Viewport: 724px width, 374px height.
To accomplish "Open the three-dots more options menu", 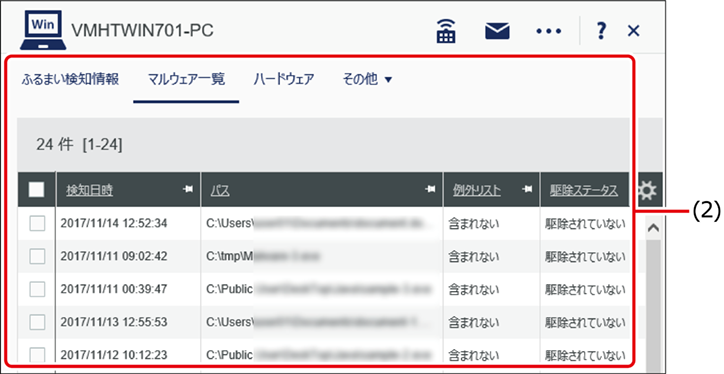I will [x=549, y=31].
